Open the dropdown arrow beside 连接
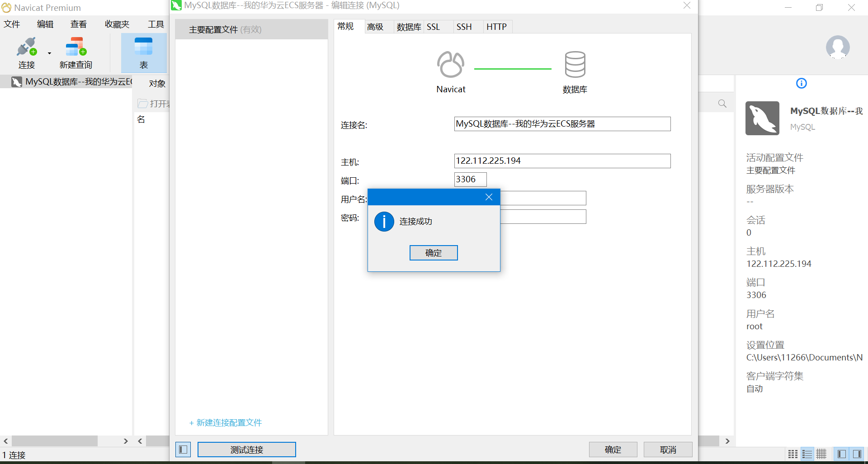The width and height of the screenshot is (868, 464). (x=49, y=52)
